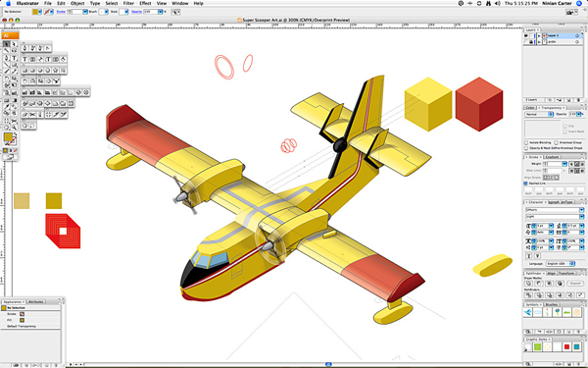
Task: Select the Type tool in main toolbox
Action: (14, 58)
